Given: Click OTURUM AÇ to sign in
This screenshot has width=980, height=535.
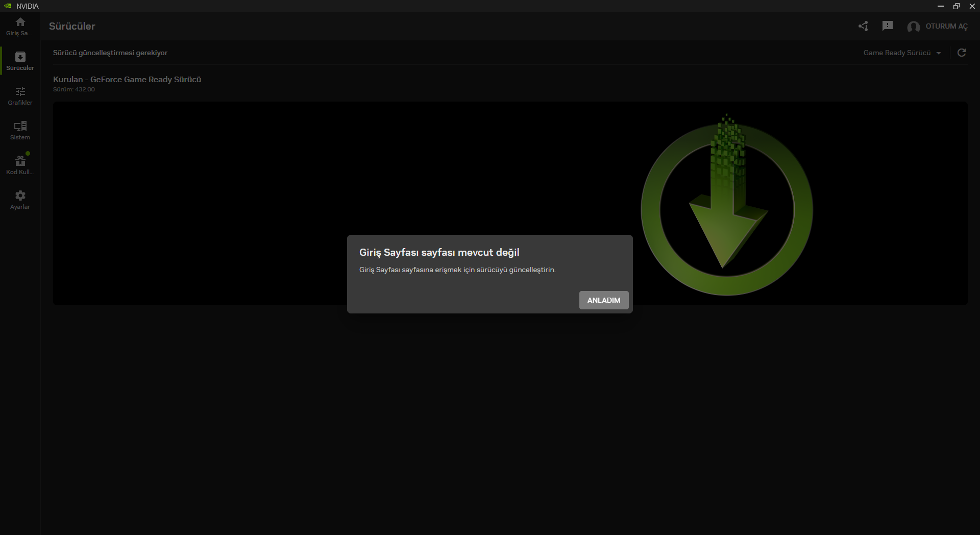Looking at the screenshot, I should [946, 26].
